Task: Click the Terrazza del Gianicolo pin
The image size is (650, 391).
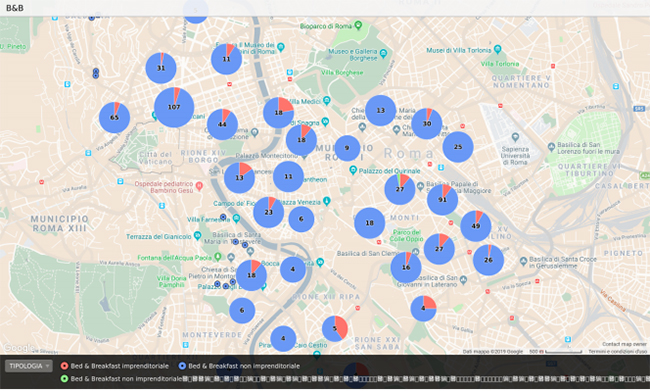Action: [197, 236]
